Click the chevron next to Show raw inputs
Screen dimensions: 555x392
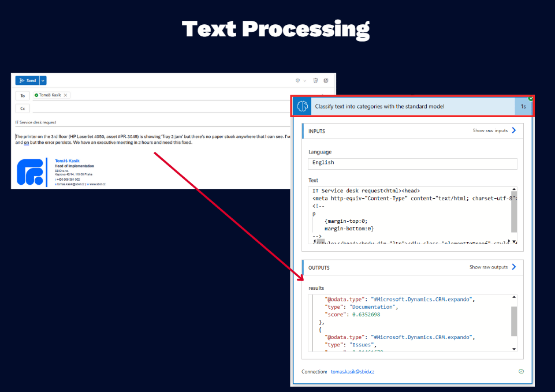(x=514, y=130)
